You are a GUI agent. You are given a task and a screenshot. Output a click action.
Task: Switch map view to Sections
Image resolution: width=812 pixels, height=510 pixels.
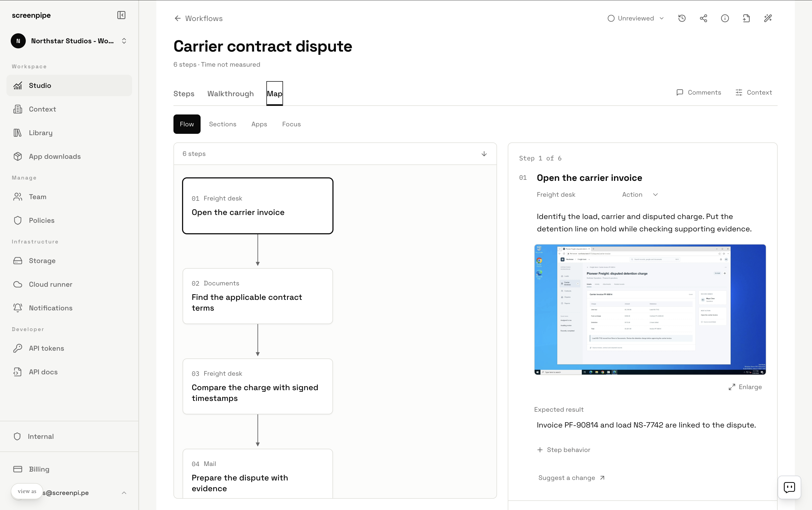[x=222, y=124]
